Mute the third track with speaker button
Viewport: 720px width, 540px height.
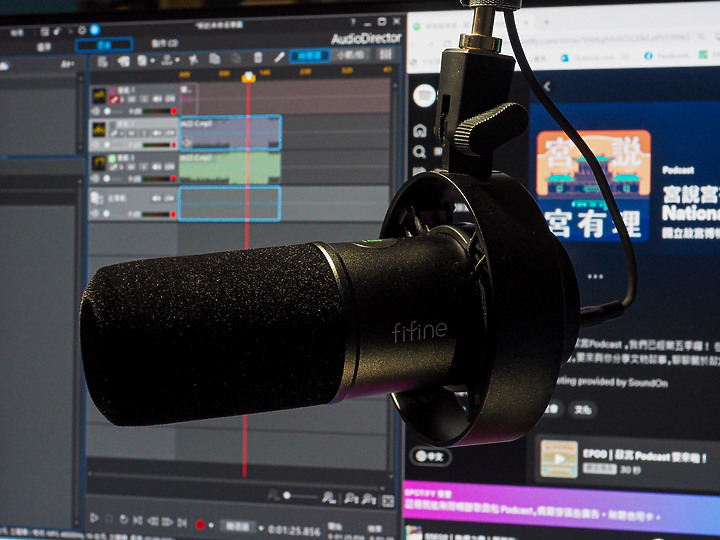[x=157, y=167]
